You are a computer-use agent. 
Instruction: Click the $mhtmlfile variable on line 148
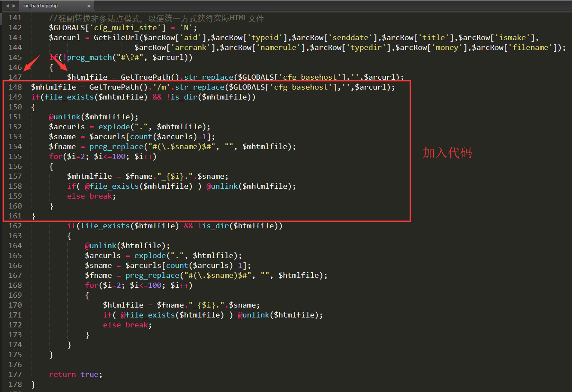pyautogui.click(x=53, y=87)
